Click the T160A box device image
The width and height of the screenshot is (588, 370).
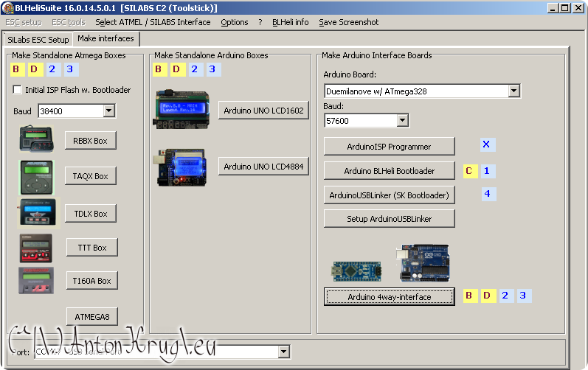pos(36,280)
